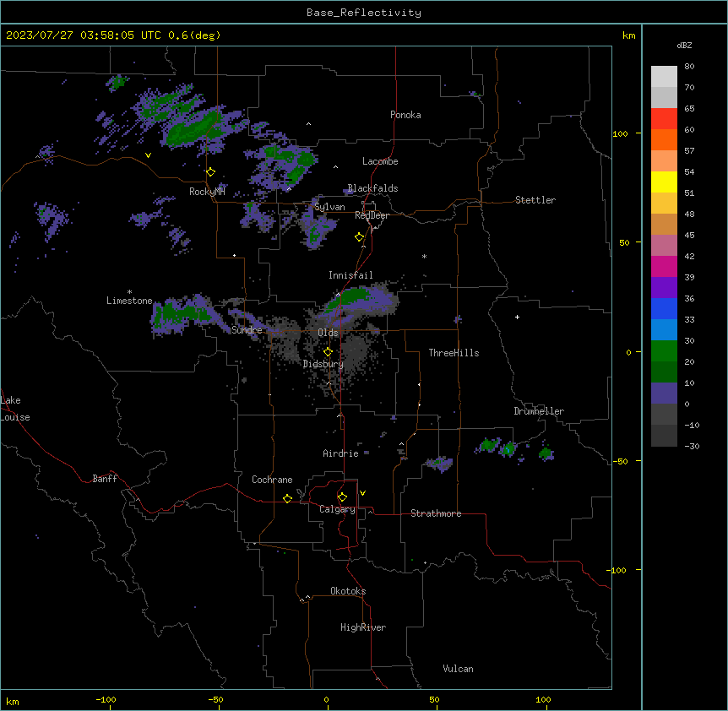Click the green storm cell west of Drumheller
Screen dimensions: 728x711
[x=488, y=445]
